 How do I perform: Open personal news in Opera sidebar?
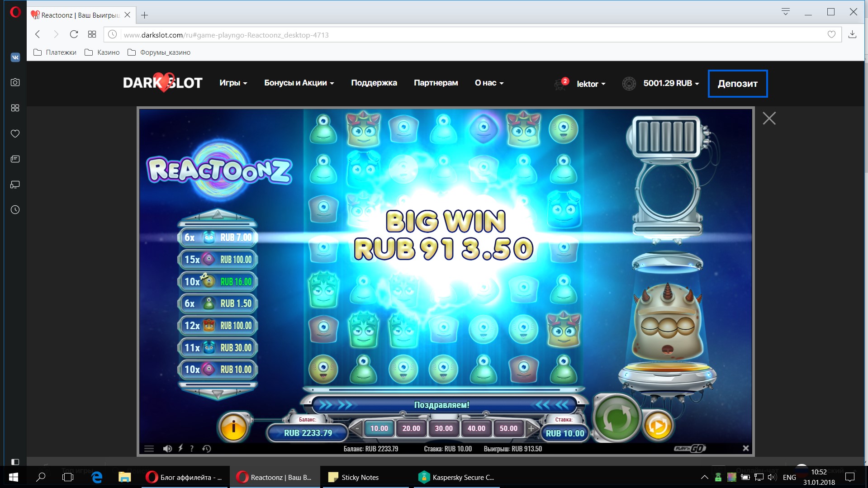15,159
